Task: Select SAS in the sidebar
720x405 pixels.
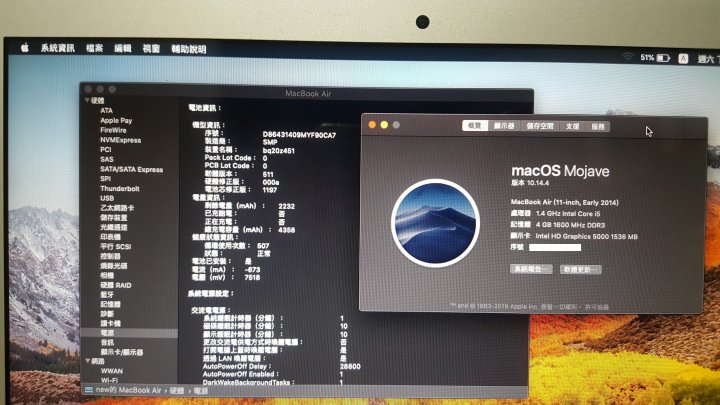Action: tap(107, 159)
